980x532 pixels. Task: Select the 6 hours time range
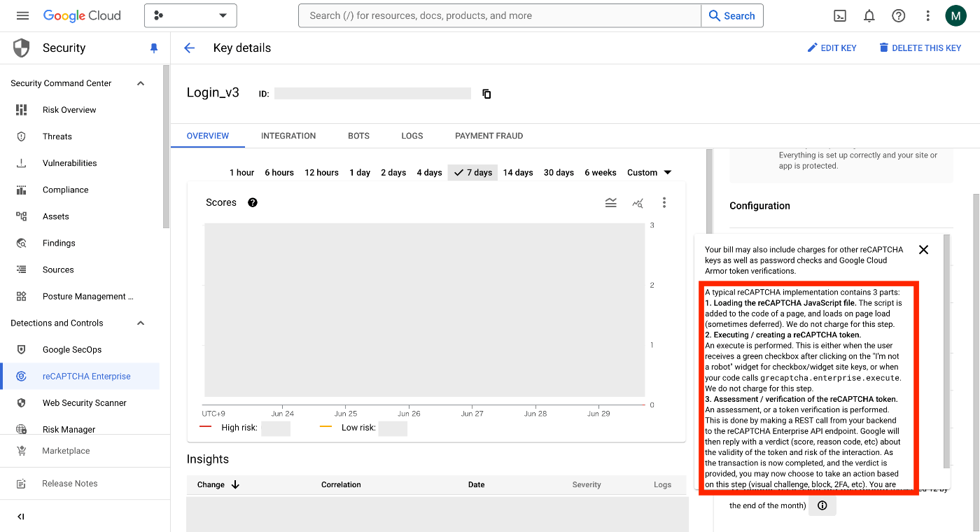[x=279, y=172]
